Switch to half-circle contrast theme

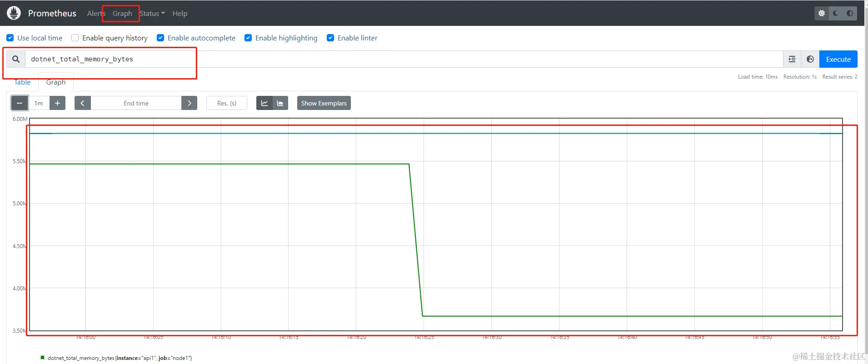(x=850, y=13)
